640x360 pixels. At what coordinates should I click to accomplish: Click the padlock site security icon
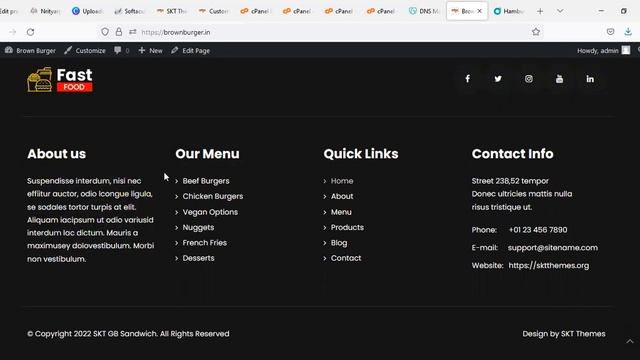[x=119, y=32]
